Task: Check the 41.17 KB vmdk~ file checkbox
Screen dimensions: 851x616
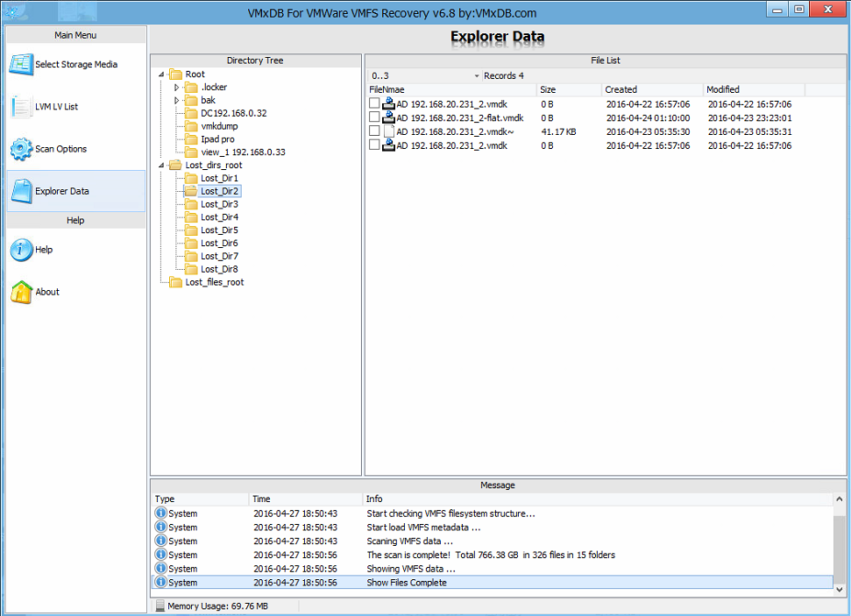Action: (x=374, y=131)
